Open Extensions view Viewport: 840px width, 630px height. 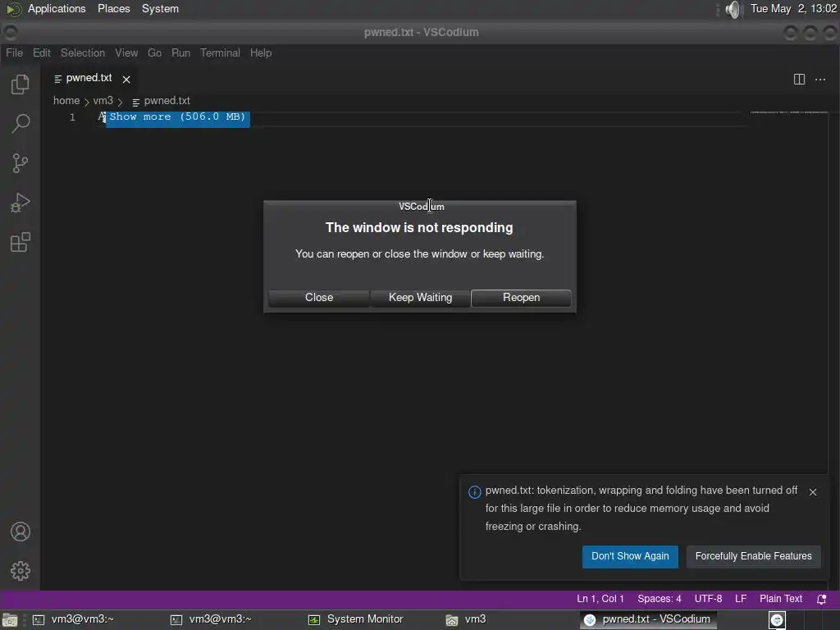pos(21,242)
